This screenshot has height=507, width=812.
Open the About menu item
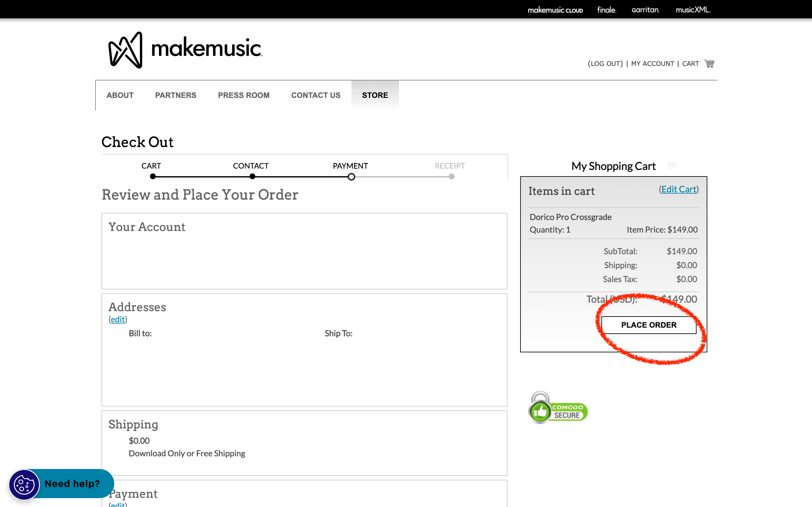(120, 95)
